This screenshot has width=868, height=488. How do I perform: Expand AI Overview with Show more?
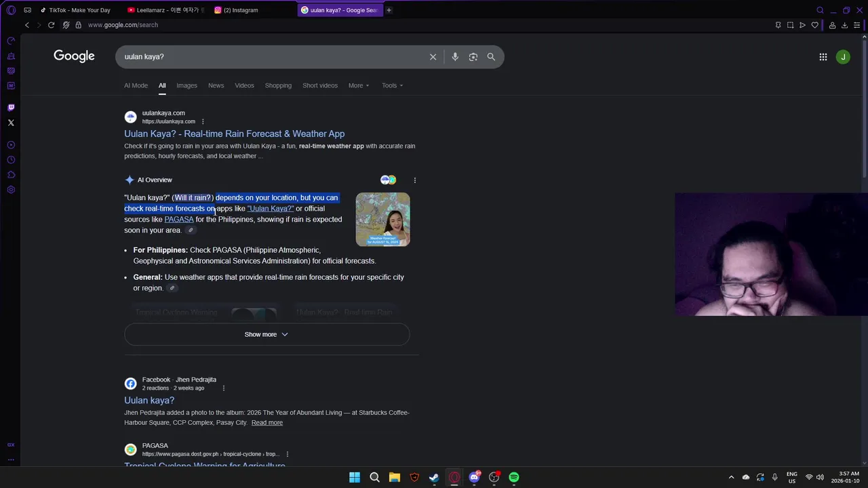click(x=267, y=334)
